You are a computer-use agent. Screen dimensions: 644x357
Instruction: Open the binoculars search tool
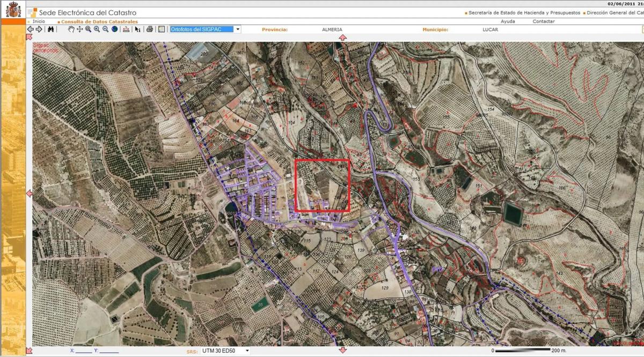(x=50, y=29)
